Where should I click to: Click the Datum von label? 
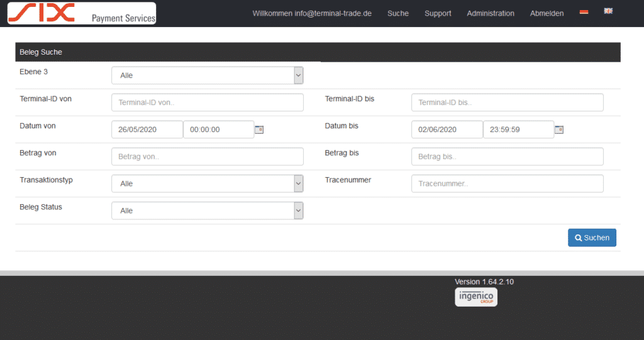37,126
